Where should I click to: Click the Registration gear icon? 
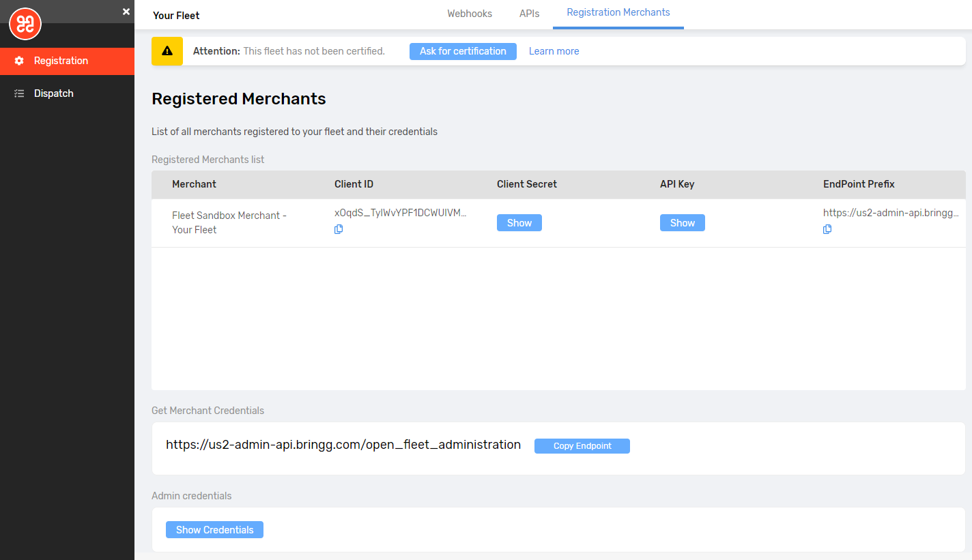[x=19, y=61]
